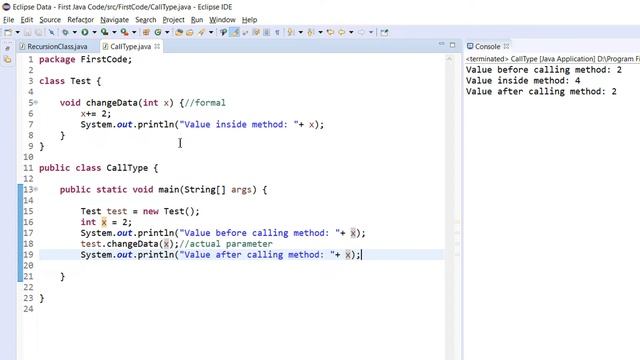Click the Debug bug icon
The width and height of the screenshot is (640, 360).
pos(65,32)
